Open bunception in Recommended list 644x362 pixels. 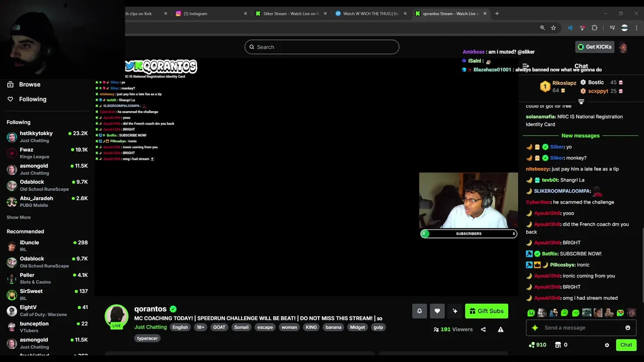tap(47, 327)
